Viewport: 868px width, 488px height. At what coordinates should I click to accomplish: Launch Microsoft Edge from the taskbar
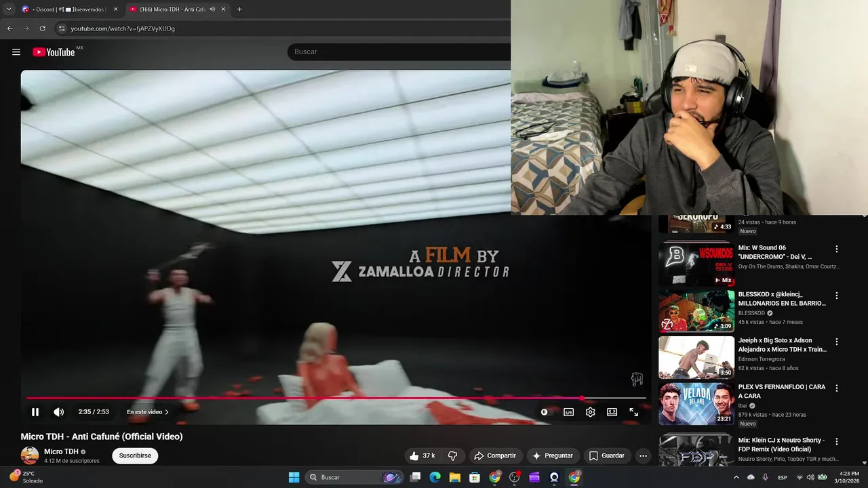(x=435, y=477)
